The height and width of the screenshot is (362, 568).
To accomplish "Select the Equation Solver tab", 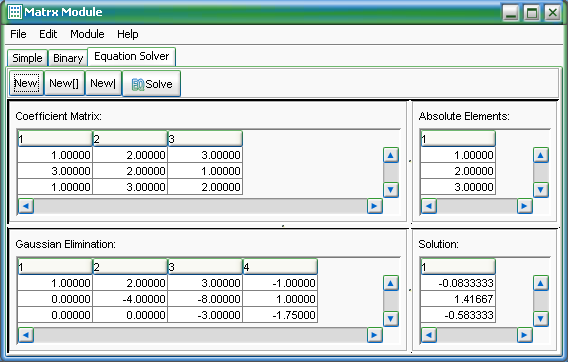I will 131,56.
